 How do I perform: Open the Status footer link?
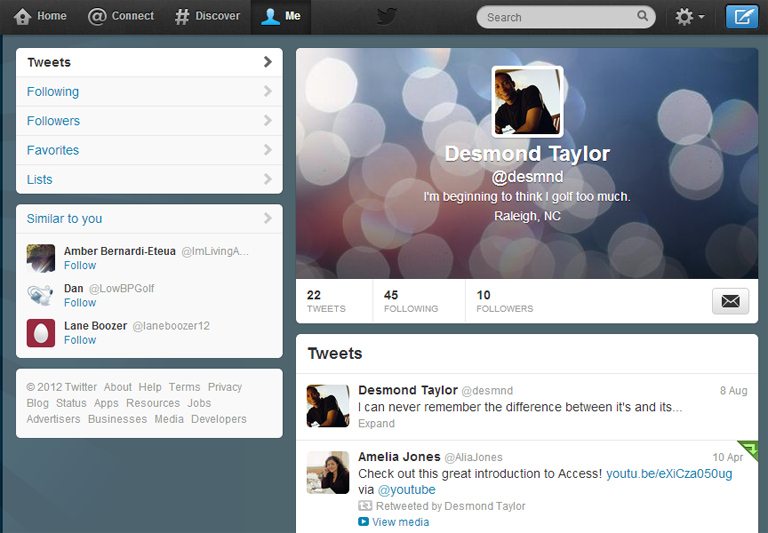click(x=71, y=403)
